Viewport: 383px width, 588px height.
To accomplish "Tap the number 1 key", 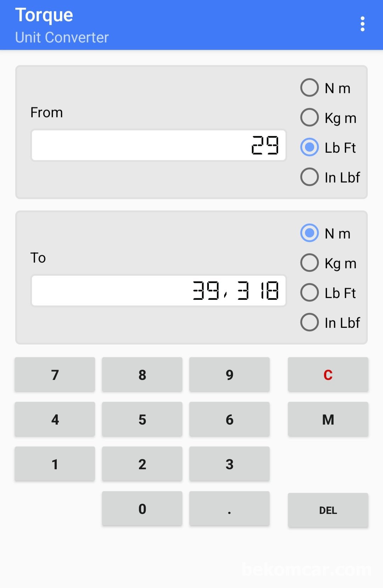I will coord(55,464).
